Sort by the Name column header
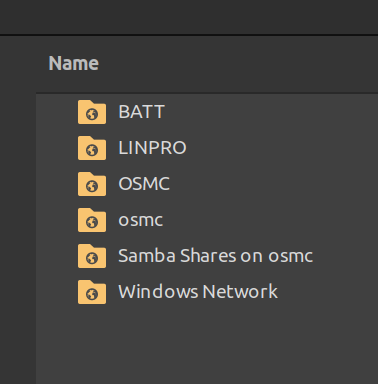Image resolution: width=378 pixels, height=384 pixels. click(x=74, y=63)
